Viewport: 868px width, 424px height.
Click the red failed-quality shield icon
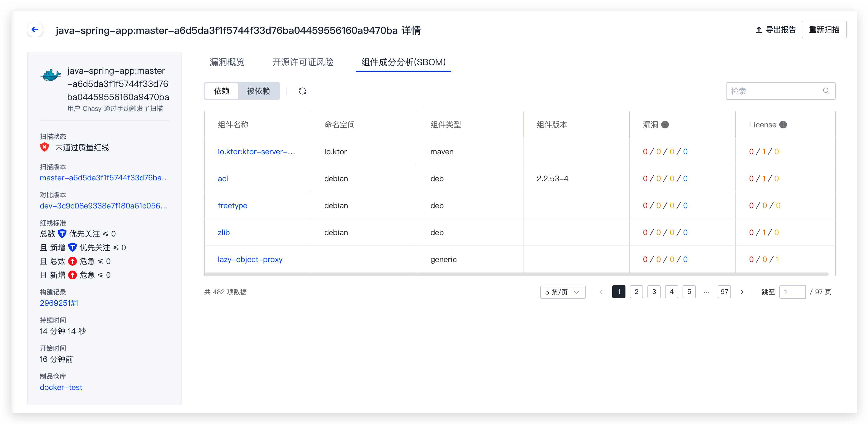tap(44, 147)
